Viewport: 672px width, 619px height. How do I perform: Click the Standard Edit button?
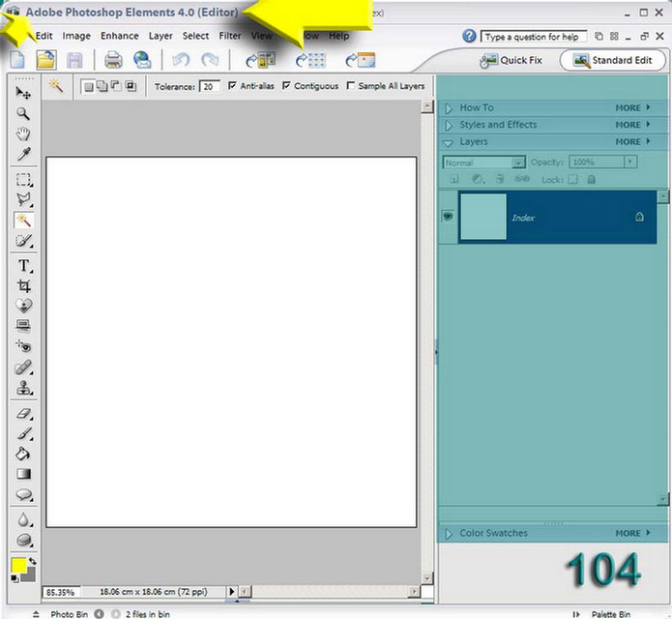tap(613, 60)
